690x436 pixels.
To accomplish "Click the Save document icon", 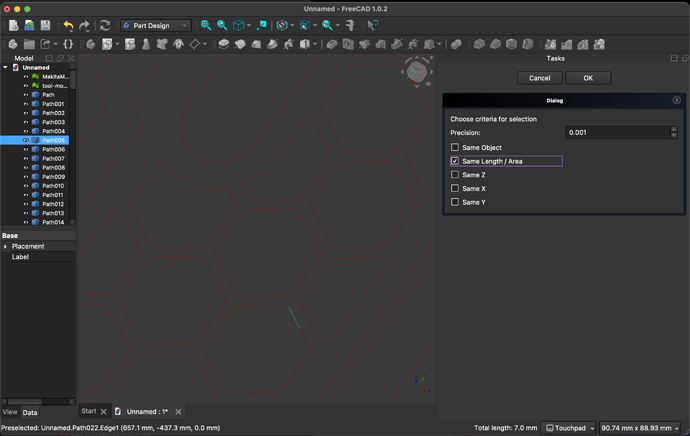I will [46, 25].
